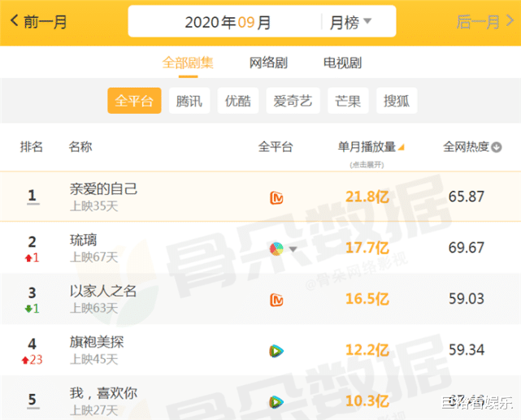Click the 排名 column header
Image resolution: width=521 pixels, height=420 pixels.
click(32, 146)
